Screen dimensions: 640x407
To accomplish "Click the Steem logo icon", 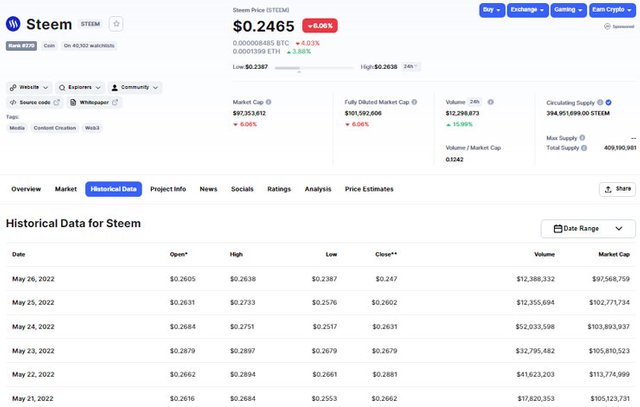I will pos(13,24).
